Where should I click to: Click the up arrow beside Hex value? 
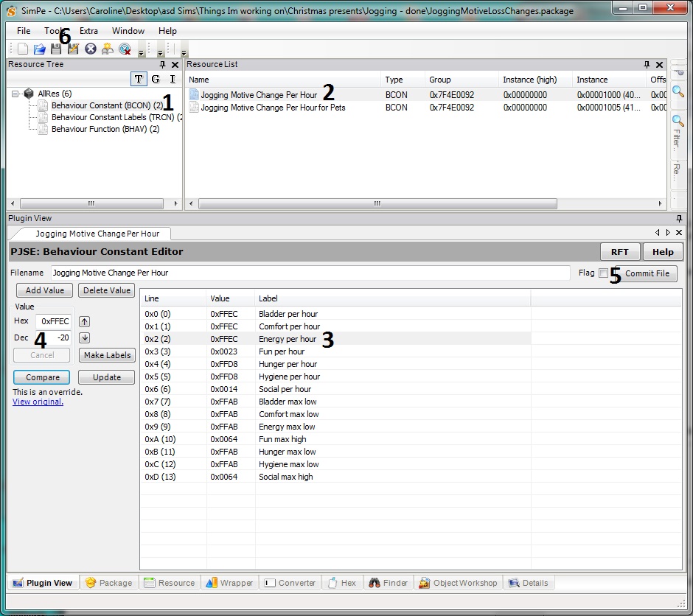tap(85, 321)
